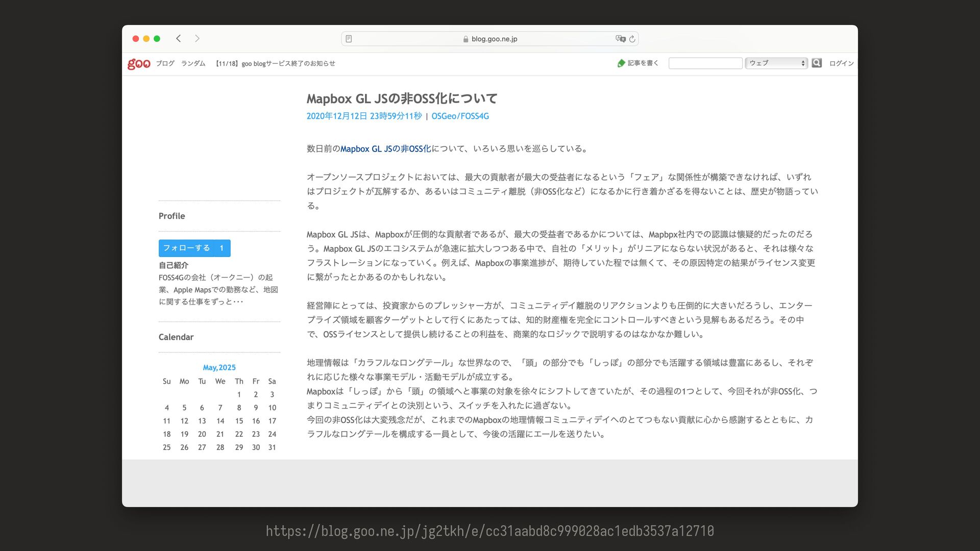The width and height of the screenshot is (980, 551).
Task: Click the ログイン link
Action: coord(841,64)
